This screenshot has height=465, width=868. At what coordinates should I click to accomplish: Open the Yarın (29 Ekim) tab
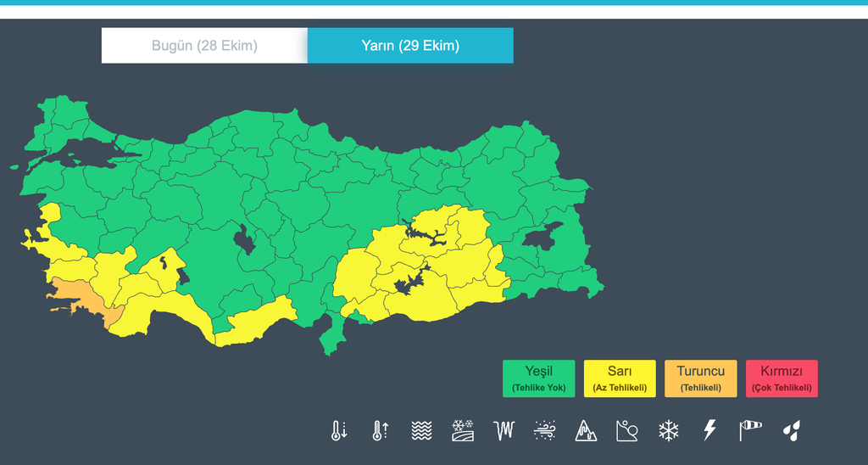[x=410, y=46]
